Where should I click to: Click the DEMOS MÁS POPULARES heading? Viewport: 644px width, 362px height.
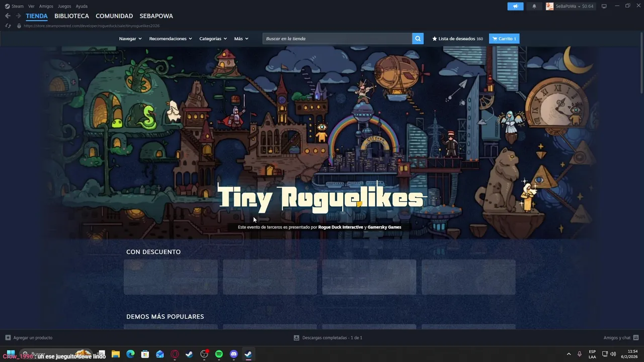(165, 317)
